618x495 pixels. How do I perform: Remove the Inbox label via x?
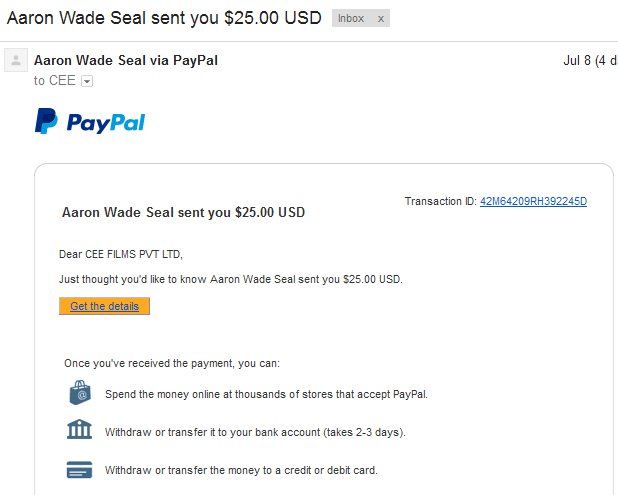click(380, 19)
